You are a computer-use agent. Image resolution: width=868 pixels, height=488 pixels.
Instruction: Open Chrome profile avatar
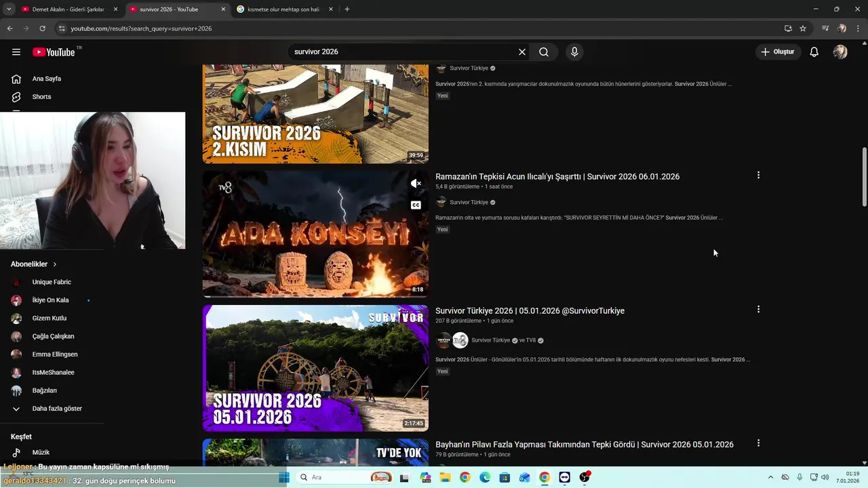click(x=842, y=28)
